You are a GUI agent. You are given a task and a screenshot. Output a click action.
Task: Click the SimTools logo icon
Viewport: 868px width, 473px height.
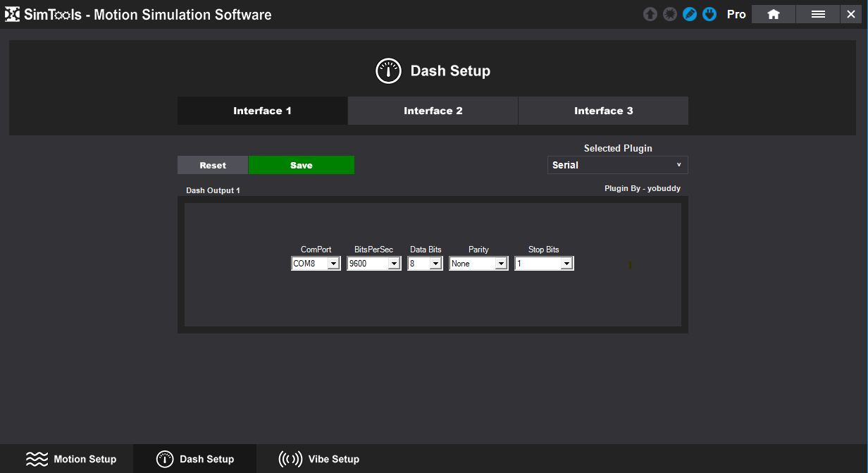pyautogui.click(x=12, y=14)
